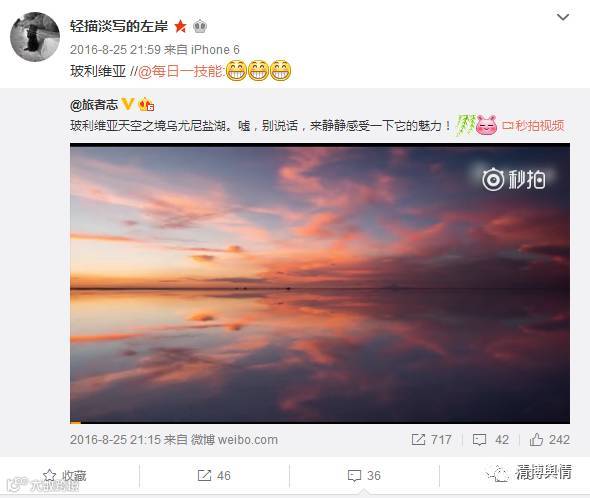The height and width of the screenshot is (498, 590).
Task: Open the @每日一技能 mention link
Action: 181,71
